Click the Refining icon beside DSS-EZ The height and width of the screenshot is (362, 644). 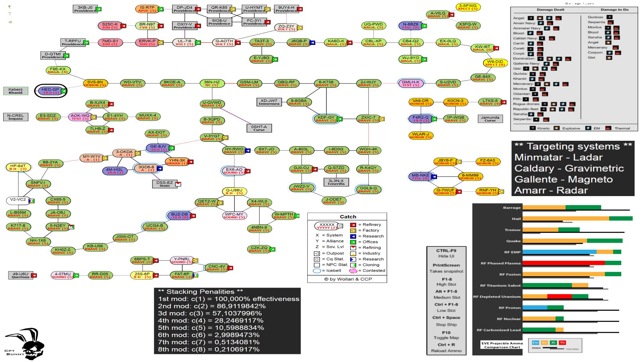178,184
